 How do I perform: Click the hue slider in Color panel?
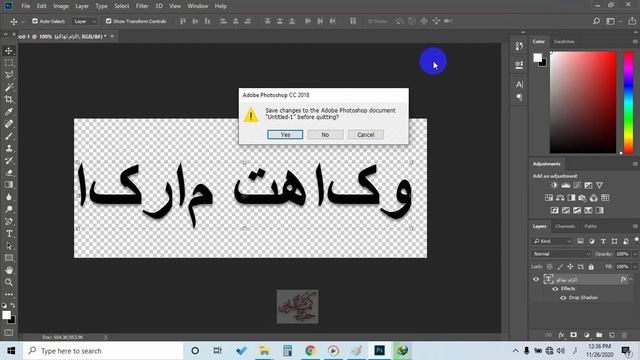pos(629,102)
